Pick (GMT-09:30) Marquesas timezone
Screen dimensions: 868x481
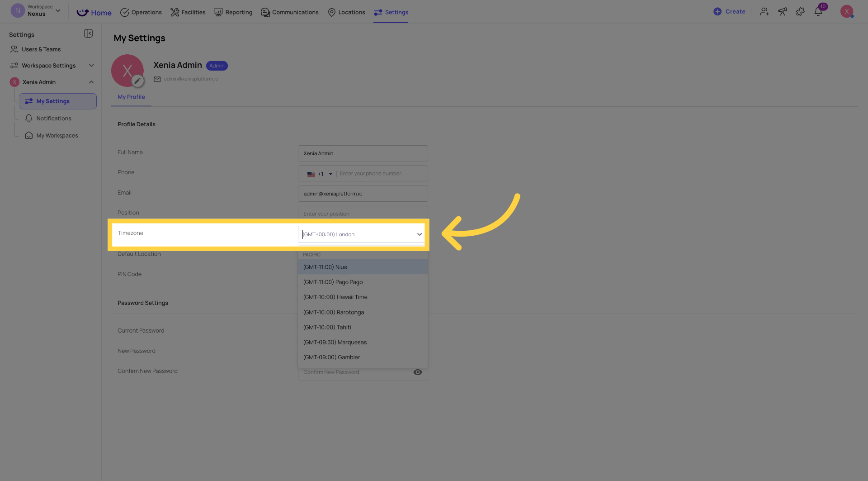pos(363,343)
